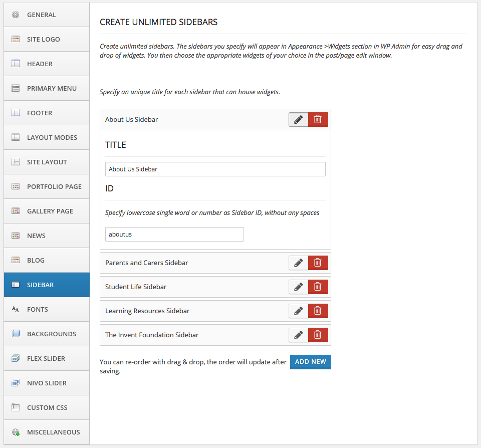The height and width of the screenshot is (448, 481).
Task: Go to the Nivo Slider settings
Action: [46, 383]
